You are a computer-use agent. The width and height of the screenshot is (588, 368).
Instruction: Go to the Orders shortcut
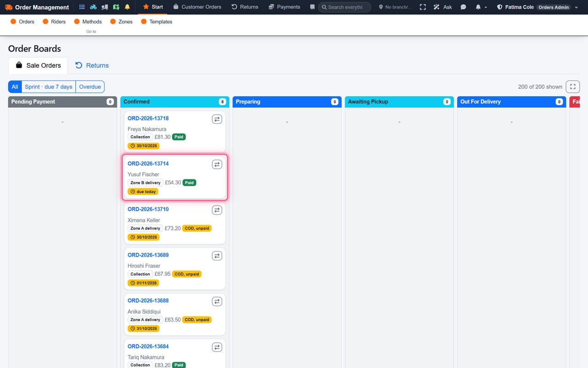tap(23, 22)
